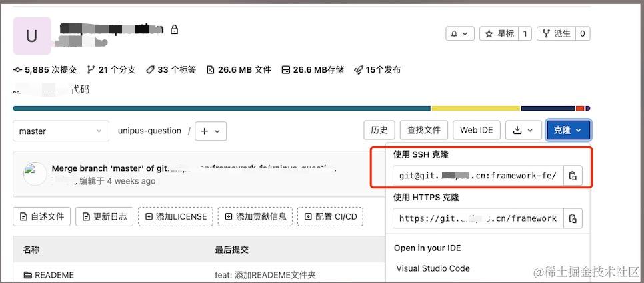Open the feat: 添加READEME文件夹 commit link
The width and height of the screenshot is (644, 283).
pos(265,275)
